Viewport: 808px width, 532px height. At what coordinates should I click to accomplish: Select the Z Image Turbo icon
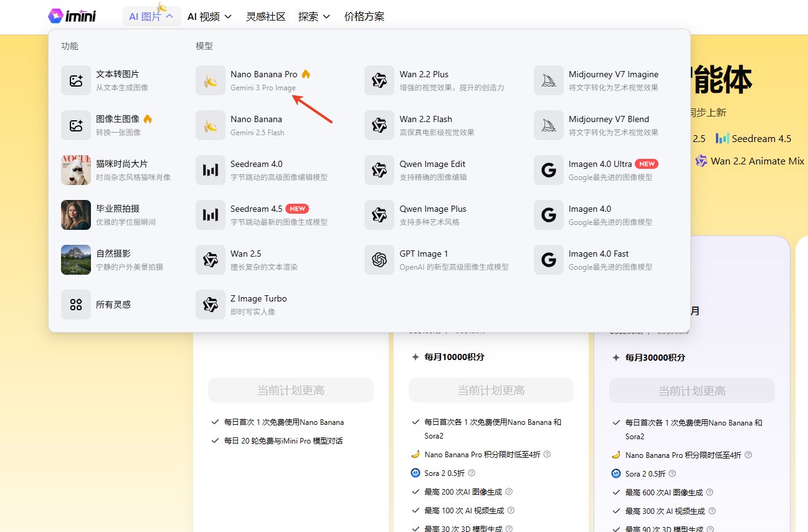(210, 304)
